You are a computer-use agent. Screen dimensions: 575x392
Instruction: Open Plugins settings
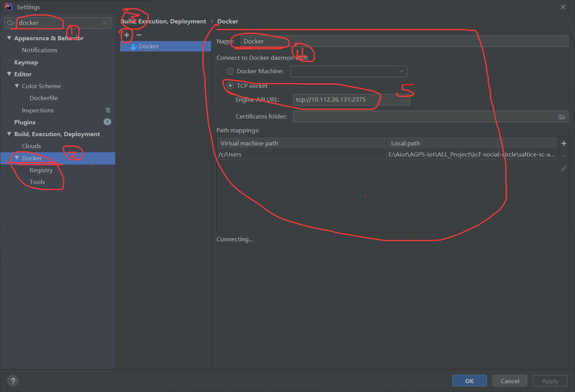pyautogui.click(x=25, y=122)
